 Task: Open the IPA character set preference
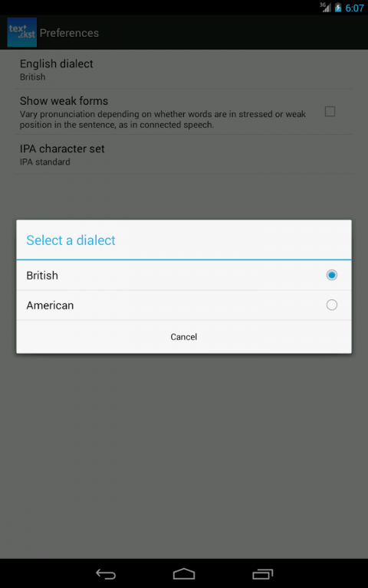[184, 155]
